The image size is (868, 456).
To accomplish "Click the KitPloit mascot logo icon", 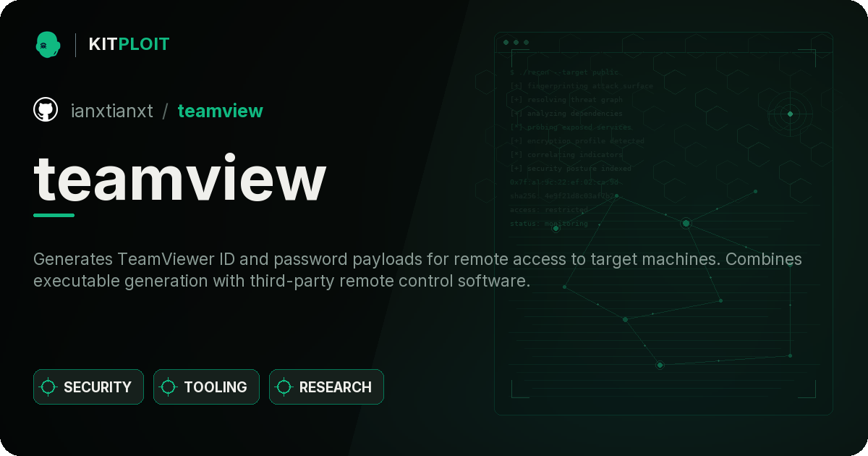I will [x=48, y=45].
